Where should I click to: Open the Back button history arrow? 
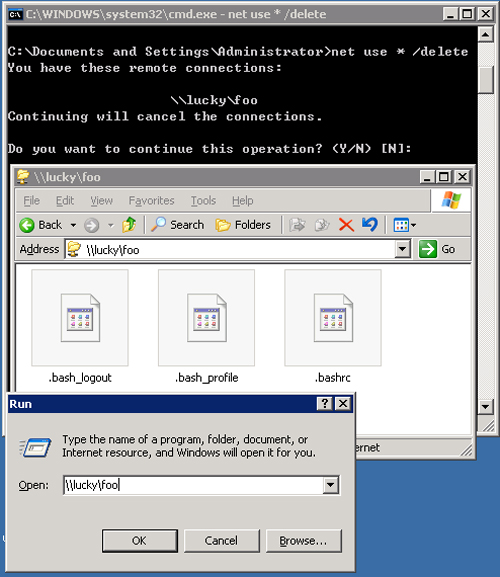[73, 225]
